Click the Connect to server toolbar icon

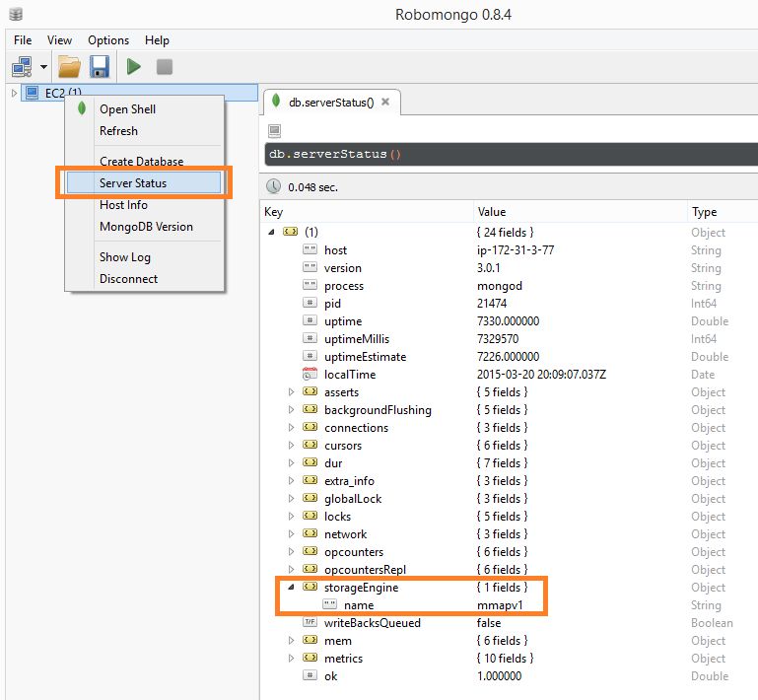23,67
